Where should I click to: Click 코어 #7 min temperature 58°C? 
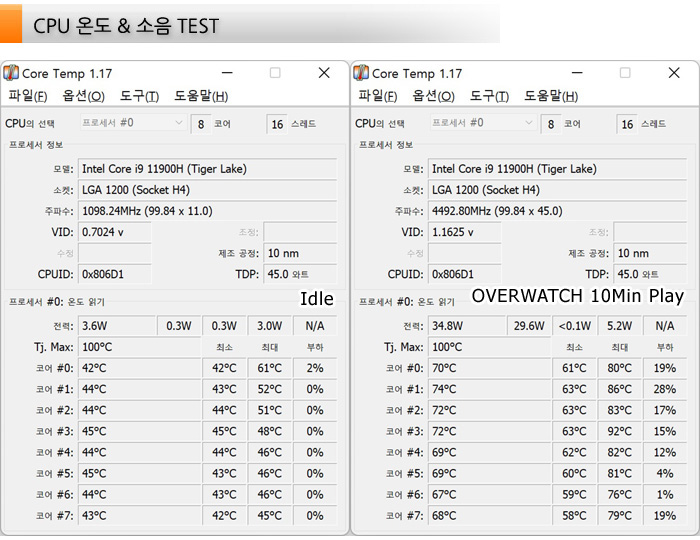click(575, 515)
